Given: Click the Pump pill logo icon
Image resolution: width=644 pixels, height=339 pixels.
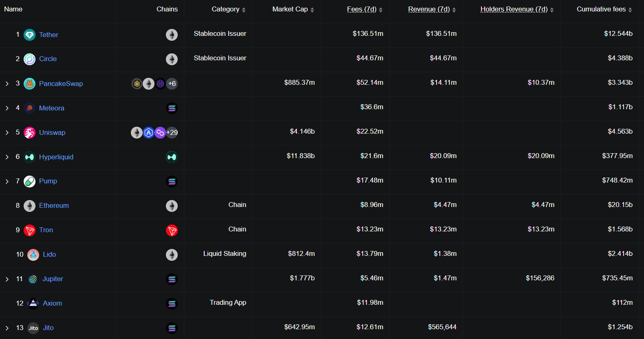Looking at the screenshot, I should (29, 181).
